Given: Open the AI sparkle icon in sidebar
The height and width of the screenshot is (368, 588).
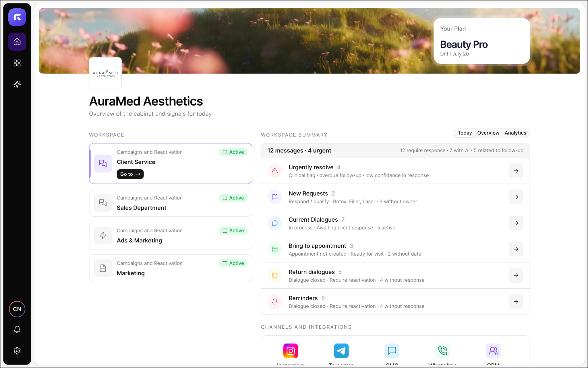Looking at the screenshot, I should click(17, 84).
